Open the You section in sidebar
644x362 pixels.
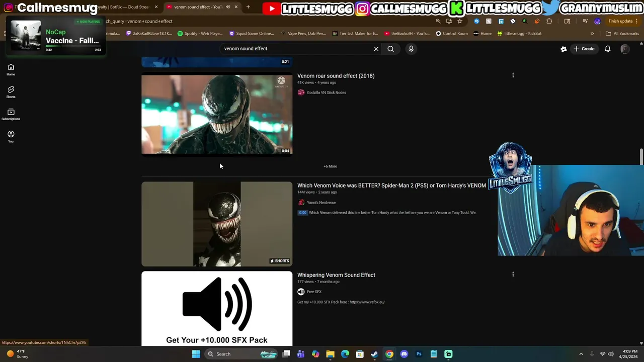point(11,137)
